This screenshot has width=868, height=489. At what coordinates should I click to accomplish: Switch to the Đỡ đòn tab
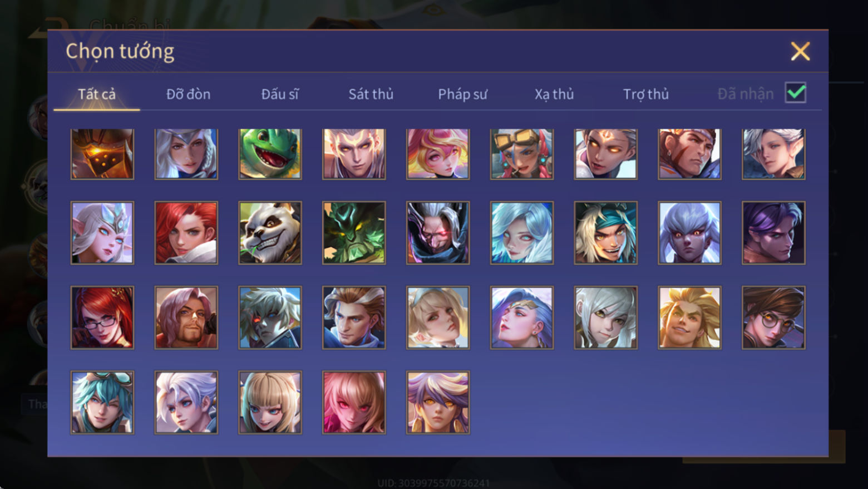point(188,94)
